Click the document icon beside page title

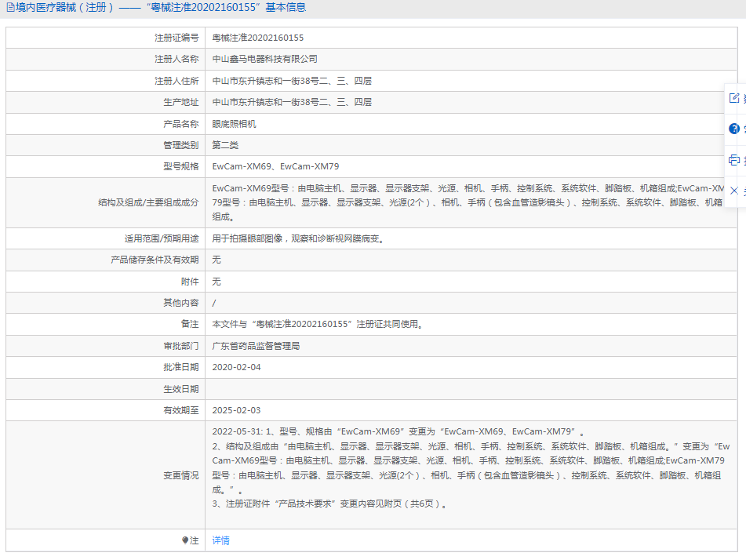[x=10, y=8]
